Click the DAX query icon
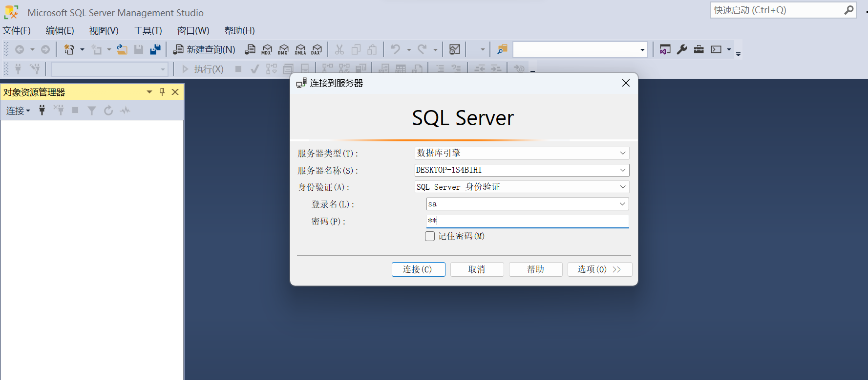This screenshot has width=868, height=380. [x=317, y=49]
